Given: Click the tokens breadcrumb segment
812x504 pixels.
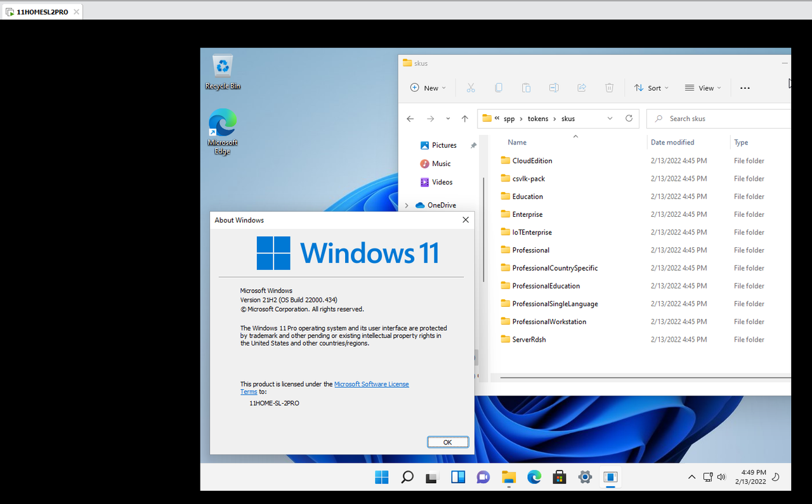Looking at the screenshot, I should click(x=538, y=119).
